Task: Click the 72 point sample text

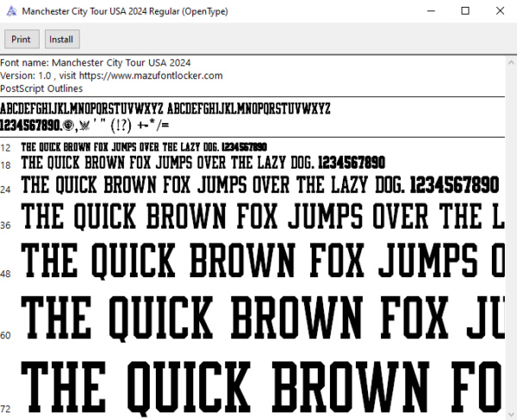Action: click(263, 388)
